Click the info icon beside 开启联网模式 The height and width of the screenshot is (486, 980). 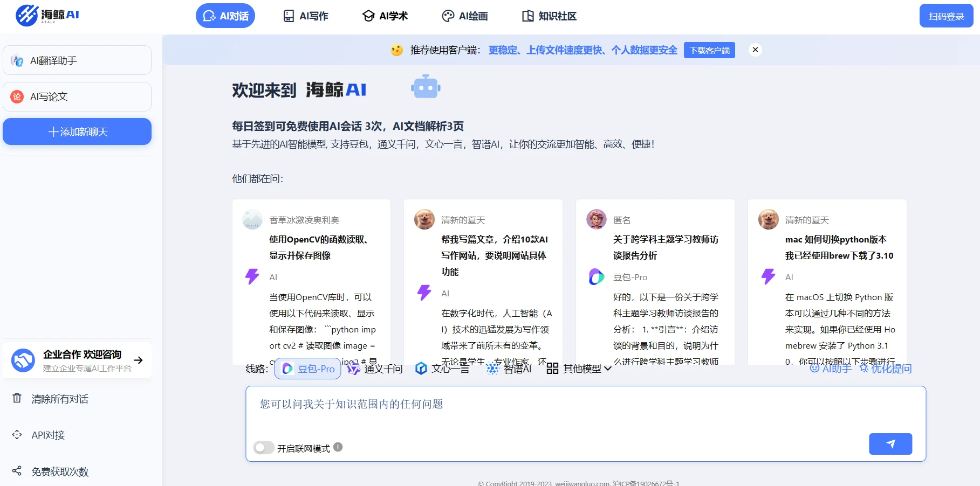tap(338, 447)
